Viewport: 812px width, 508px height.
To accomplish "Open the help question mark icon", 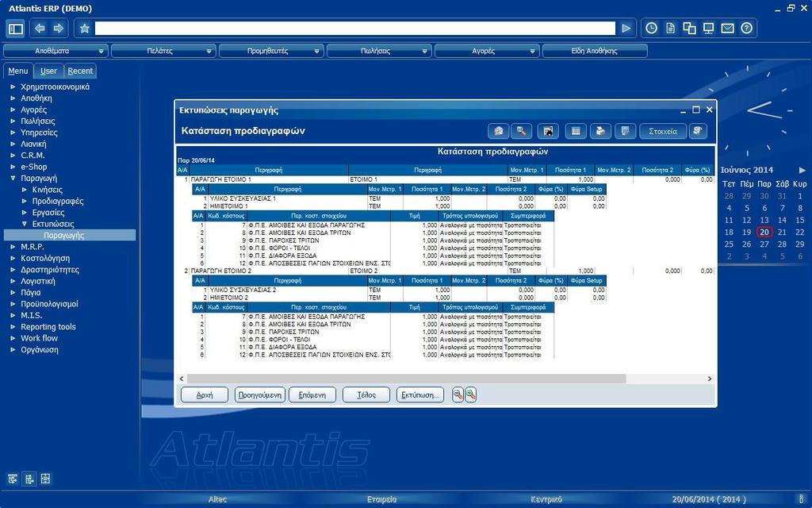I will pos(746,29).
